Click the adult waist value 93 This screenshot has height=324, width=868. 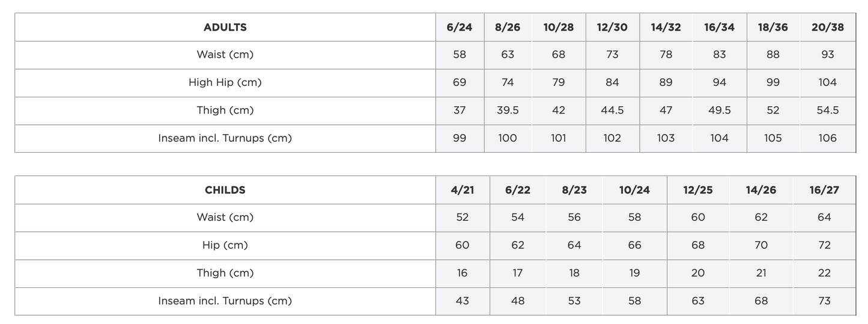tap(827, 55)
